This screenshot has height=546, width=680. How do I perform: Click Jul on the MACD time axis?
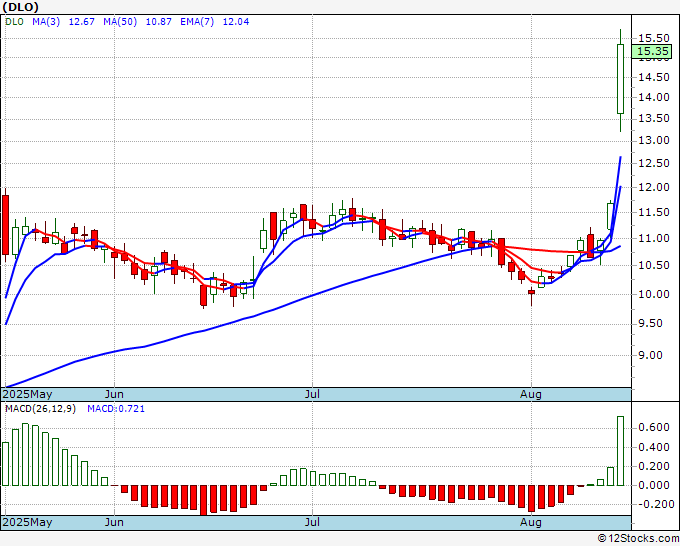312,522
